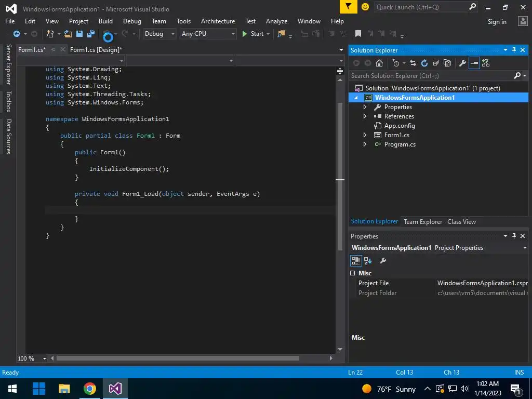Save the current file with the single-disk icon

[79, 34]
